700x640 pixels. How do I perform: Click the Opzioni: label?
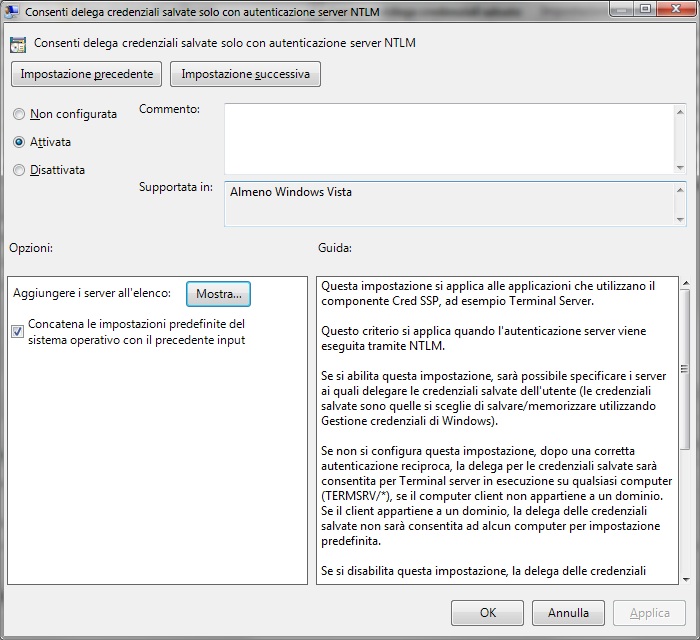point(31,248)
